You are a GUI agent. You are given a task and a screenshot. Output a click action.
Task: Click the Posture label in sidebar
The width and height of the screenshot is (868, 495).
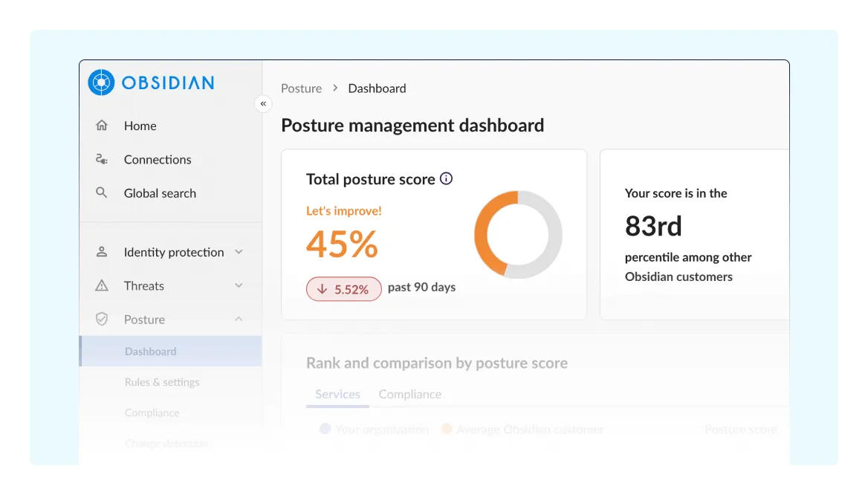click(x=144, y=320)
